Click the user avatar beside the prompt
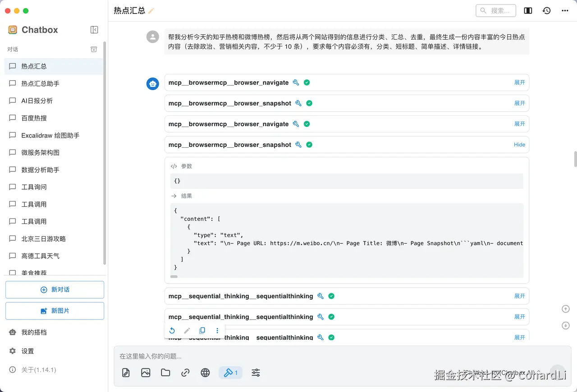This screenshot has height=392, width=577. pos(153,37)
